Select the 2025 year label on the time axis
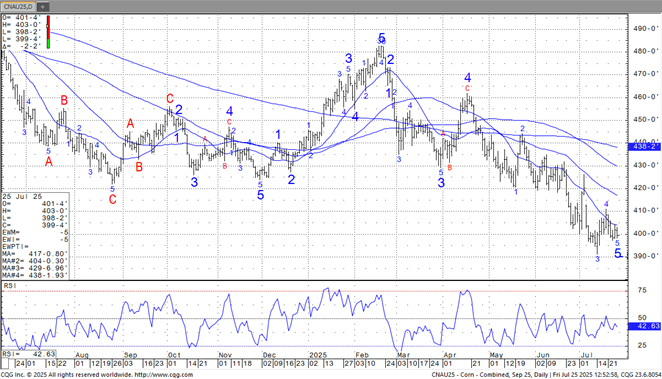The image size is (662, 379). point(318,355)
